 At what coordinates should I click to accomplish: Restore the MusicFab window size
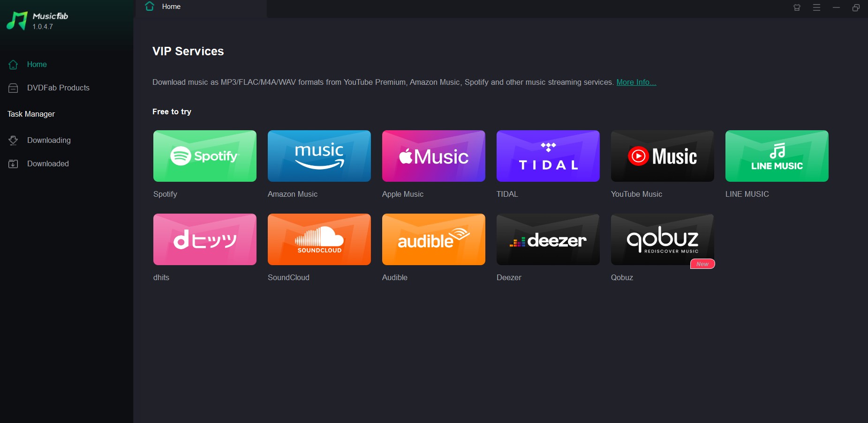tap(856, 7)
